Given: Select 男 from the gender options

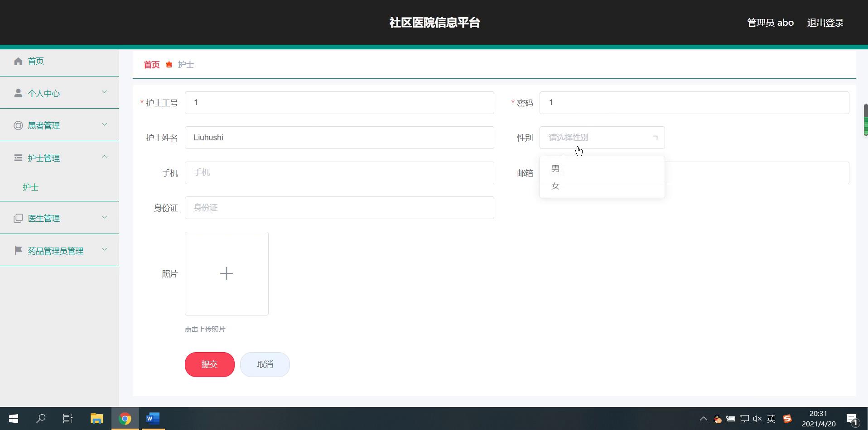Looking at the screenshot, I should tap(555, 168).
